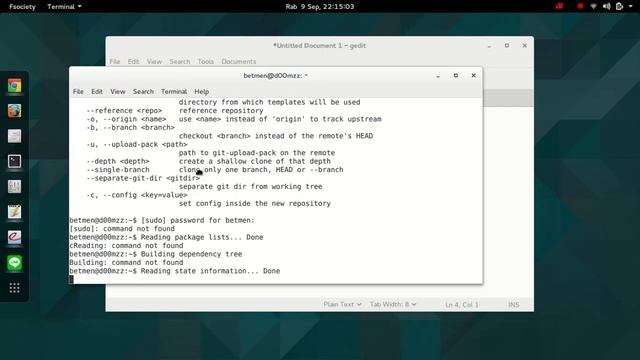This screenshot has height=360, width=640.
Task: Open gedit File menu
Action: point(114,62)
